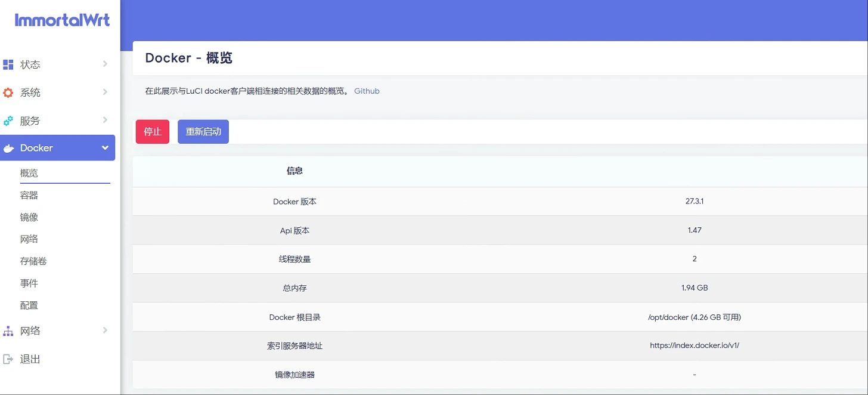Image resolution: width=868 pixels, height=395 pixels.
Task: Expand the bottom 网络 menu chevron
Action: point(105,330)
